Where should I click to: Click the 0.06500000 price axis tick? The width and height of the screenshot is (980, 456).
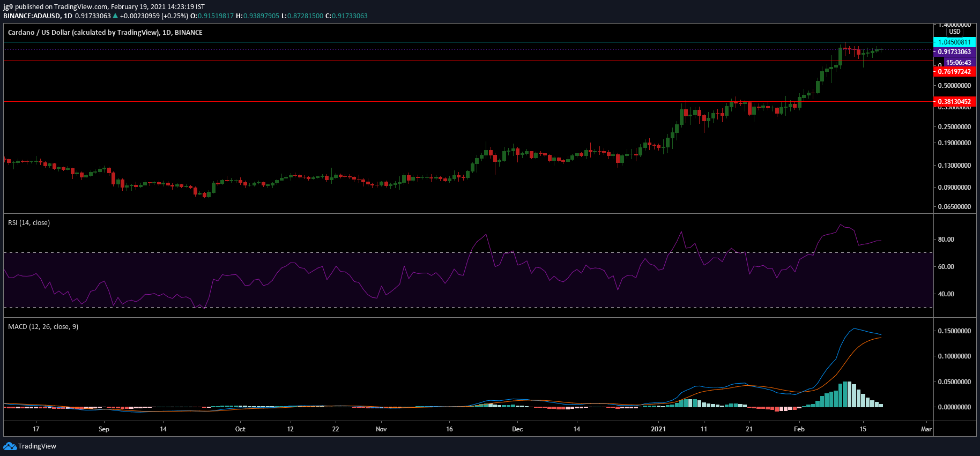[954, 207]
